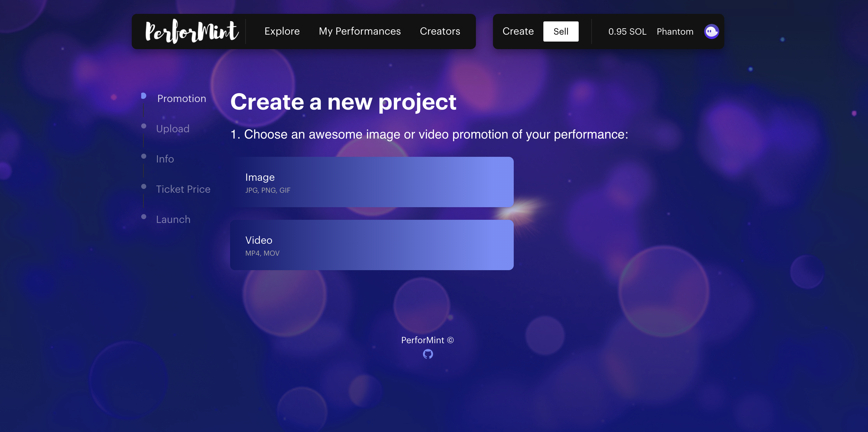Viewport: 868px width, 432px height.
Task: Jump to Upload step label
Action: (172, 128)
